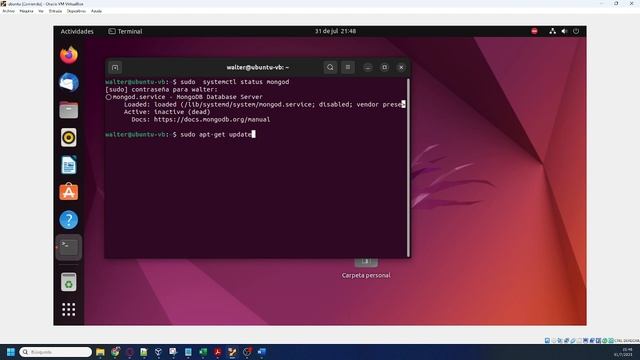Open File Explorer in Windows taskbar
The width and height of the screenshot is (640, 360).
coord(100,352)
